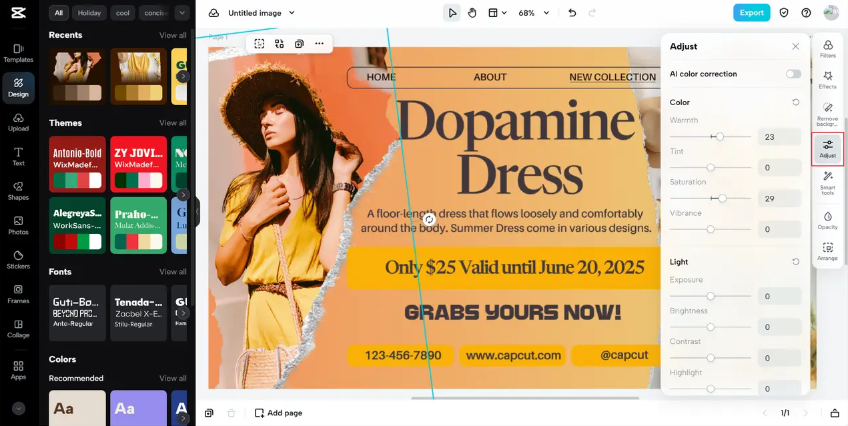Reset the Color section adjustments
Viewport: 848px width, 426px height.
tap(796, 102)
